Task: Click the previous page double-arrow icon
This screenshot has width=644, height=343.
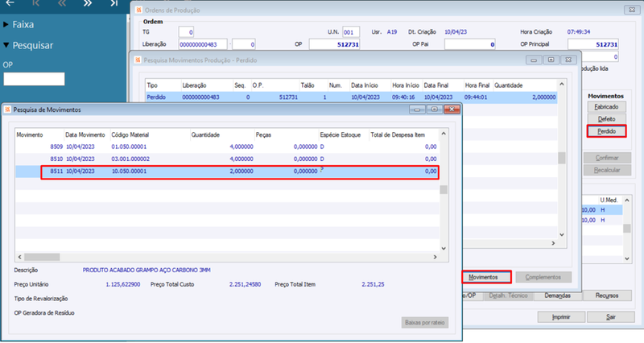Action: 62,3
